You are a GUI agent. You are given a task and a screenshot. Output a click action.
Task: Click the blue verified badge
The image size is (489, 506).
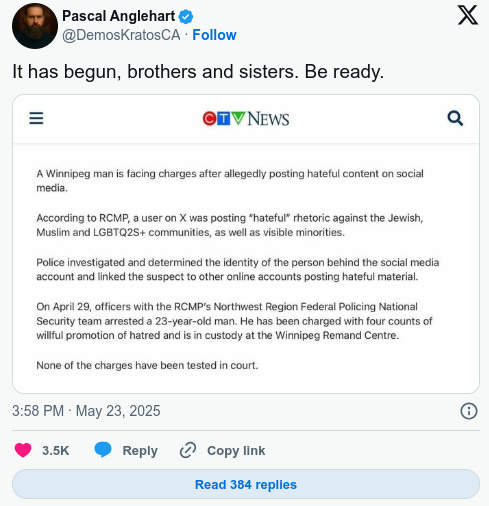pos(186,17)
